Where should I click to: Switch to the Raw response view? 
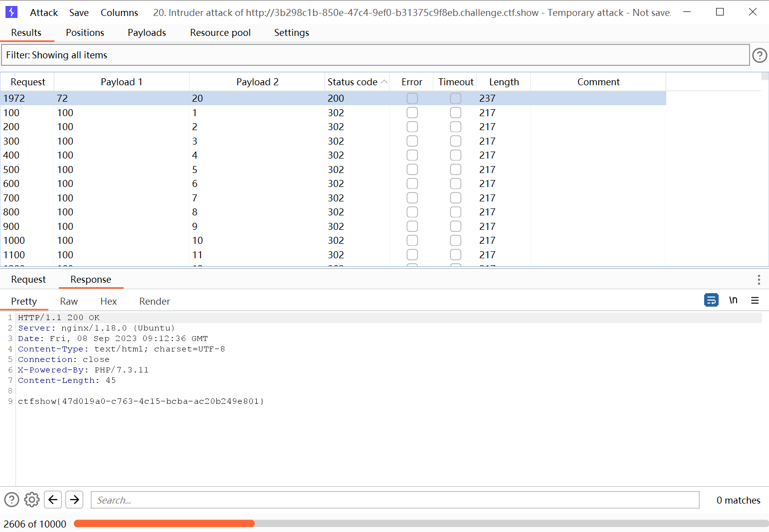69,301
